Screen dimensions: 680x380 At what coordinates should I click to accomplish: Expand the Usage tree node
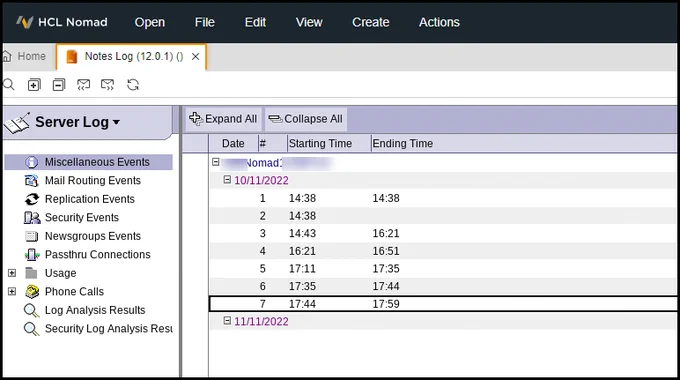click(x=12, y=273)
